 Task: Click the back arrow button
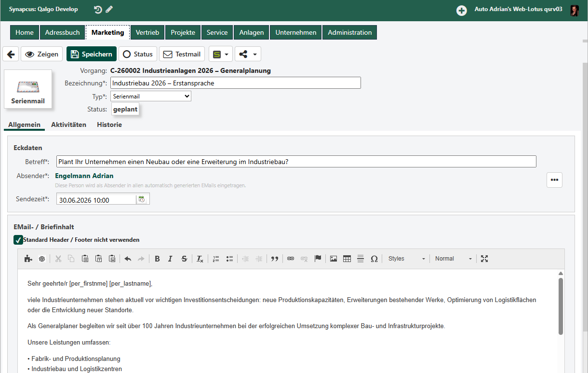pyautogui.click(x=11, y=54)
